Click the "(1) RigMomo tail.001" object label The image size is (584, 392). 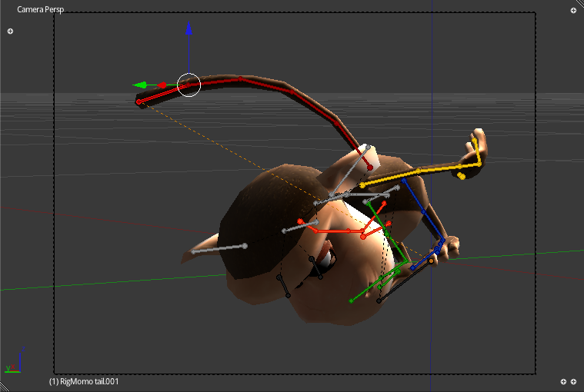point(84,381)
